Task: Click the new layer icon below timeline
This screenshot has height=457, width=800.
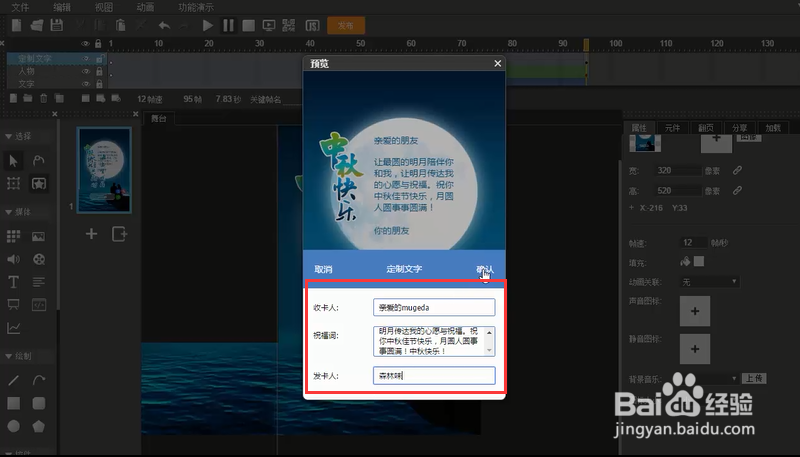Action: (x=13, y=98)
